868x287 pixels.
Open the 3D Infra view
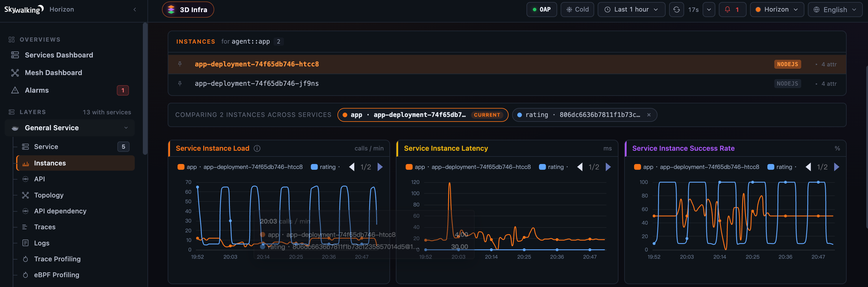coord(188,10)
